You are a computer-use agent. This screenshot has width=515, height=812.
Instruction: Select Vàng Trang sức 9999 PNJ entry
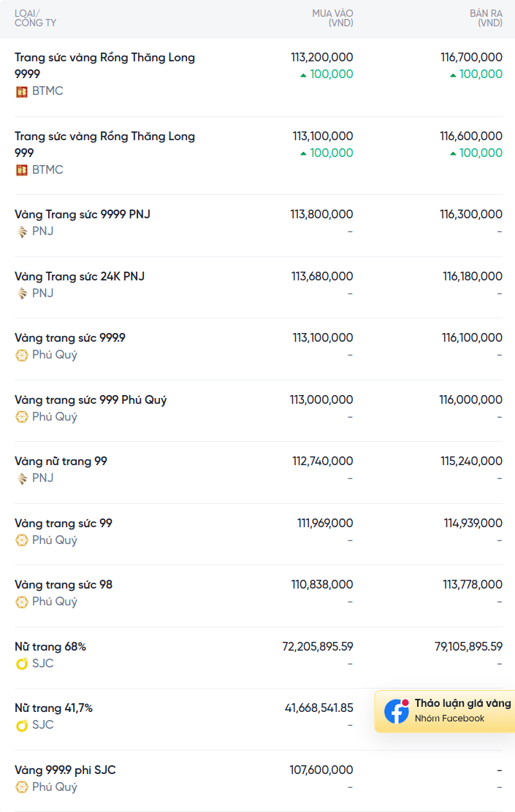click(259, 226)
